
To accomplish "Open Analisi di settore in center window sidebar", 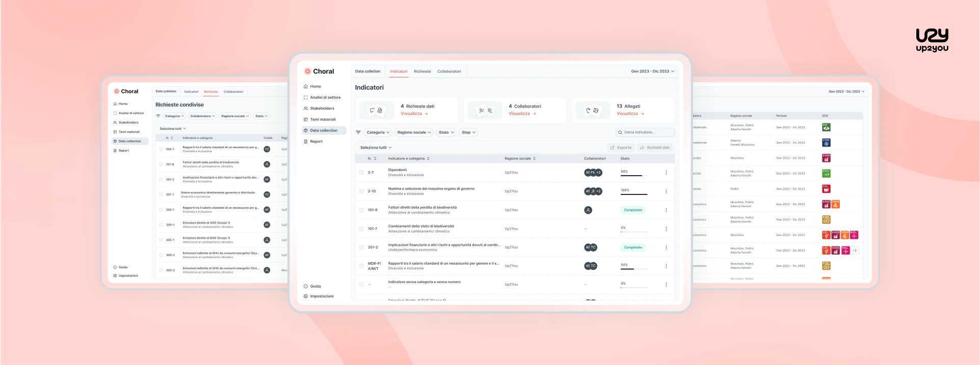I will click(x=322, y=97).
